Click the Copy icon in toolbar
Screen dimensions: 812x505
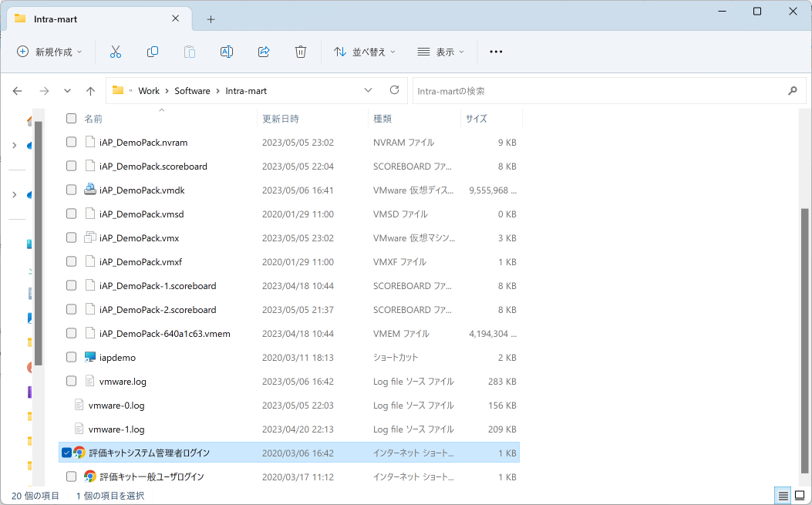click(153, 52)
